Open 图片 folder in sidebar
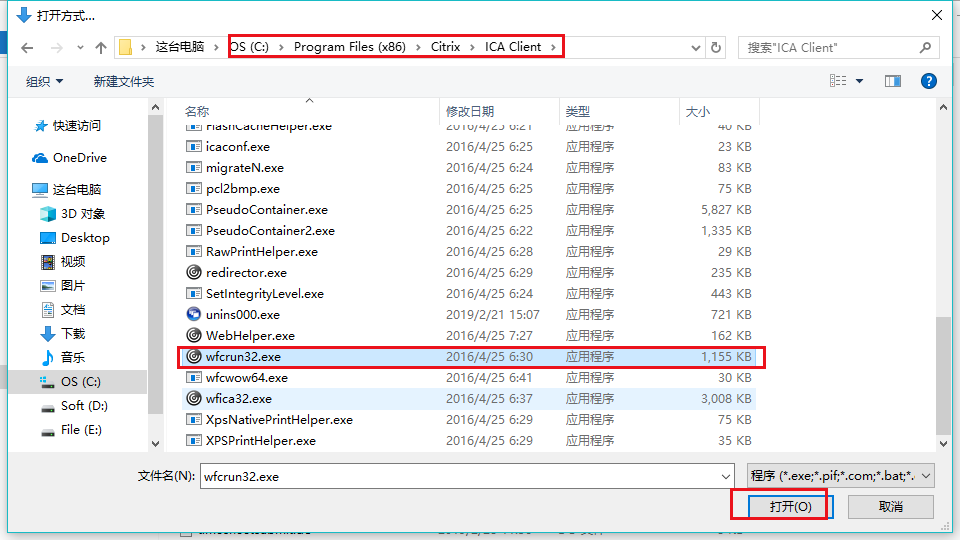Image resolution: width=960 pixels, height=540 pixels. 63,285
